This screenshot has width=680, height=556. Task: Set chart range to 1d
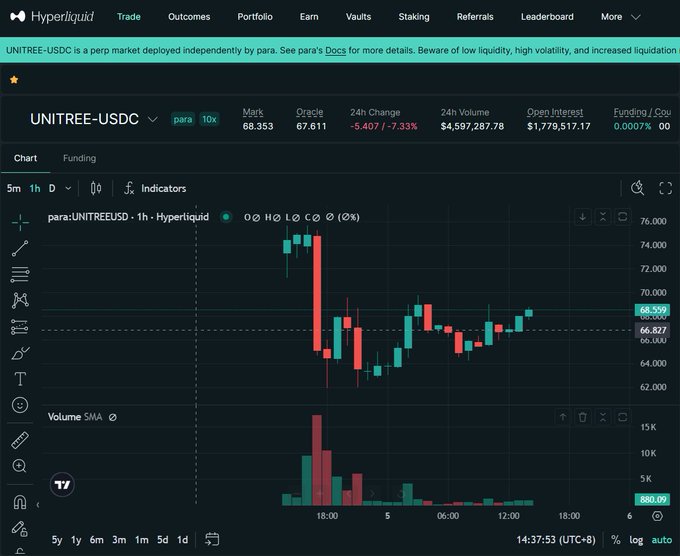coord(183,540)
